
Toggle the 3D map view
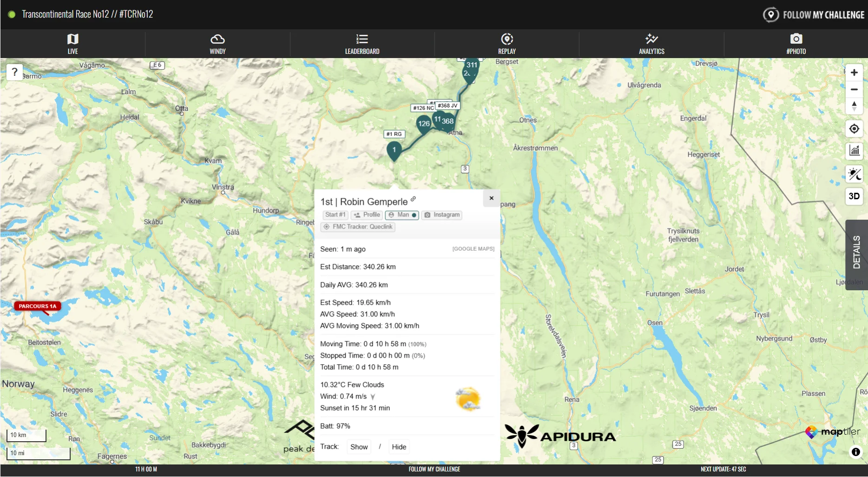pyautogui.click(x=854, y=196)
